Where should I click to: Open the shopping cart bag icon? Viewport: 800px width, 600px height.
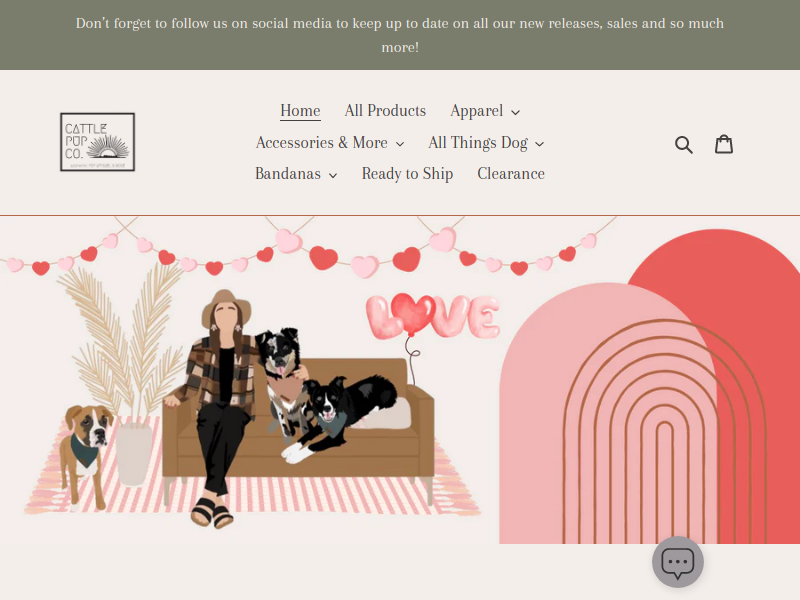724,144
